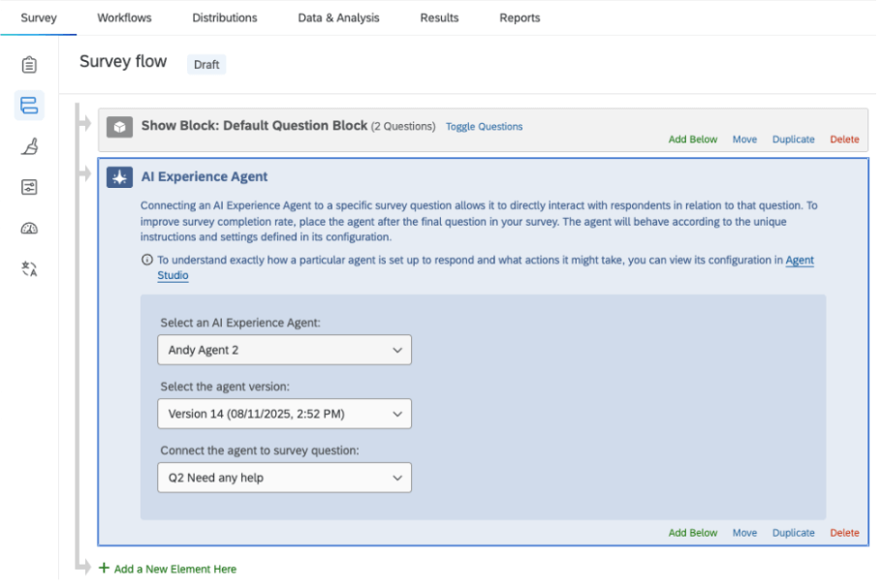Open the Data & Analysis tab
This screenshot has width=881, height=588.
tap(338, 17)
